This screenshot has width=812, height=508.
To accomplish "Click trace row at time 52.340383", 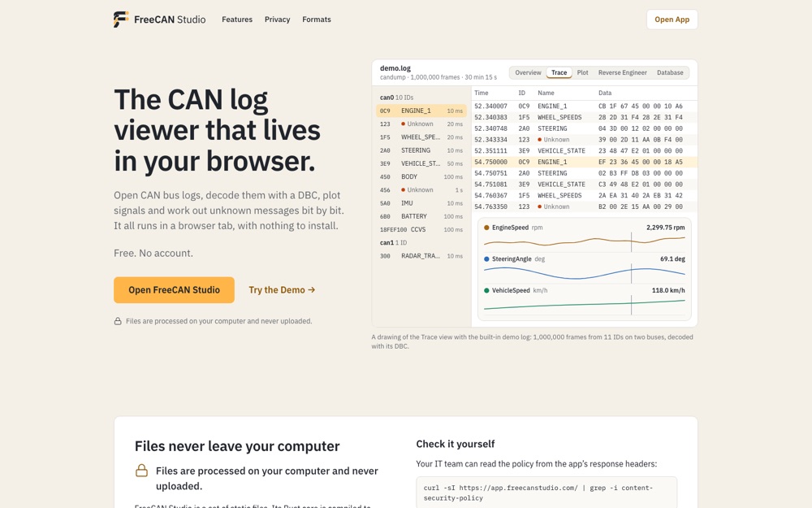I will click(x=584, y=117).
